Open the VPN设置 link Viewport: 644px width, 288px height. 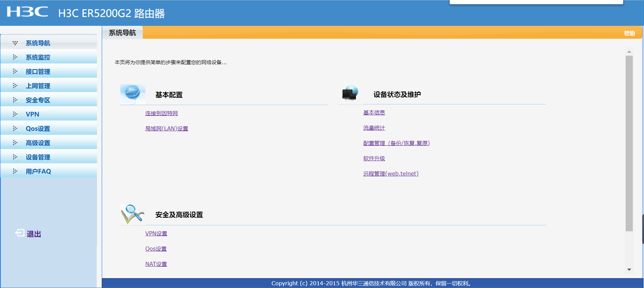(x=156, y=234)
